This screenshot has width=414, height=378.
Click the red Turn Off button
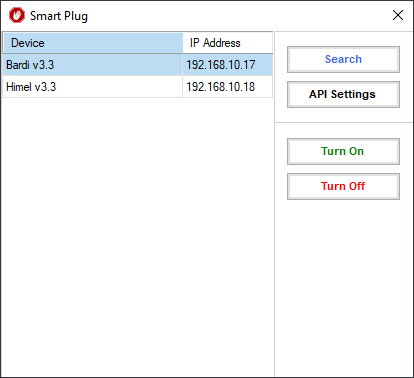tap(343, 186)
